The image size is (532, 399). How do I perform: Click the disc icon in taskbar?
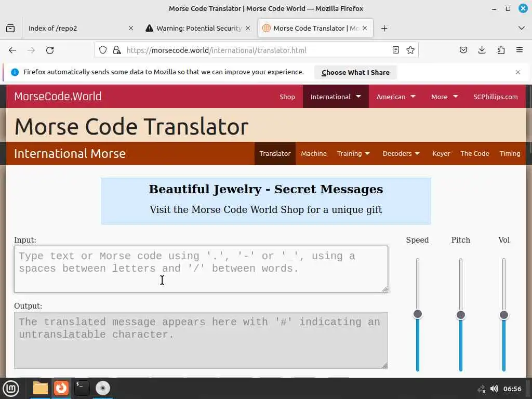(102, 389)
